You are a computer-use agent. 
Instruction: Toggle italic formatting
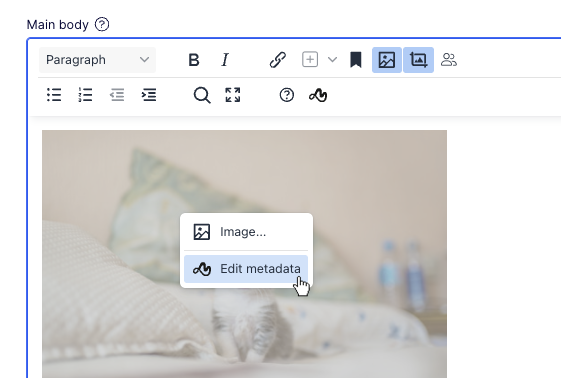pos(225,60)
